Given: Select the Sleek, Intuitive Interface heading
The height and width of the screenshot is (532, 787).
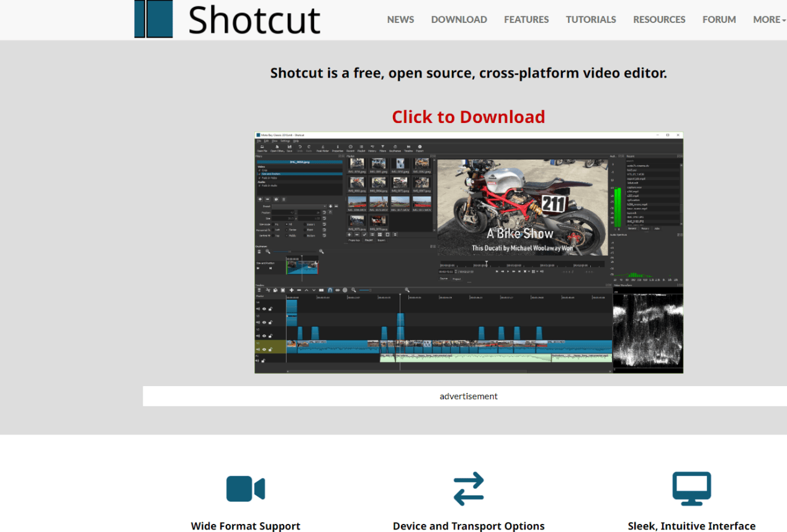Looking at the screenshot, I should pyautogui.click(x=691, y=526).
